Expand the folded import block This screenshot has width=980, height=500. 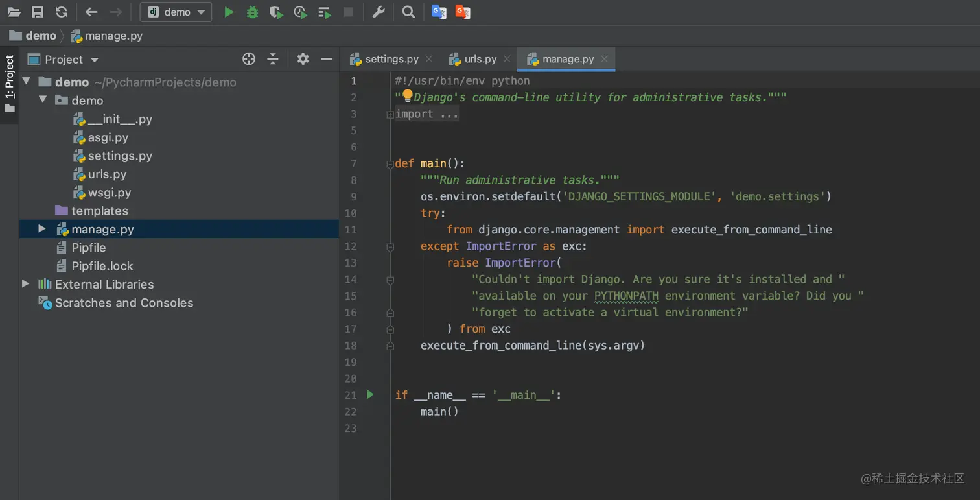[x=390, y=114]
